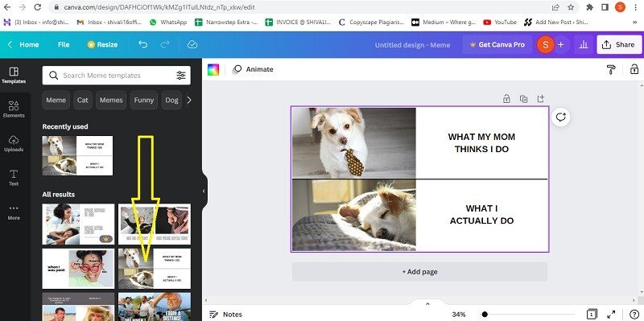Click the browser side panel icon
The width and height of the screenshot is (644, 321).
point(605,7)
